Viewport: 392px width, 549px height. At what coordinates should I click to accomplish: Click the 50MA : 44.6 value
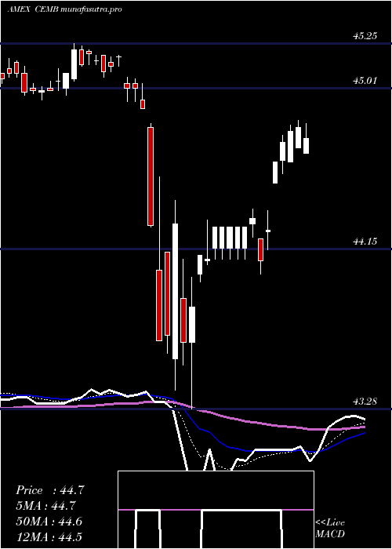pyautogui.click(x=49, y=522)
